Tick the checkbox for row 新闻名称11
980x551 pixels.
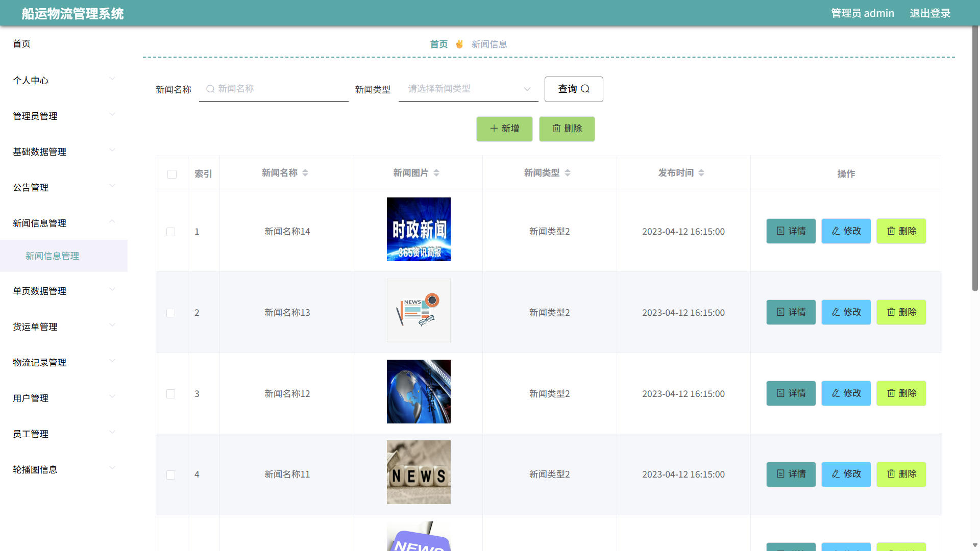click(x=171, y=474)
